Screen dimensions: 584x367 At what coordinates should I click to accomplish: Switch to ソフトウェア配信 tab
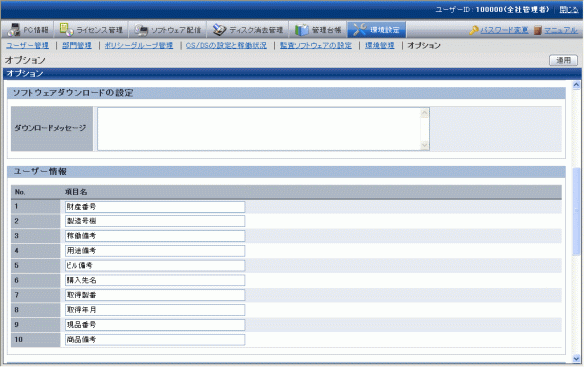168,30
